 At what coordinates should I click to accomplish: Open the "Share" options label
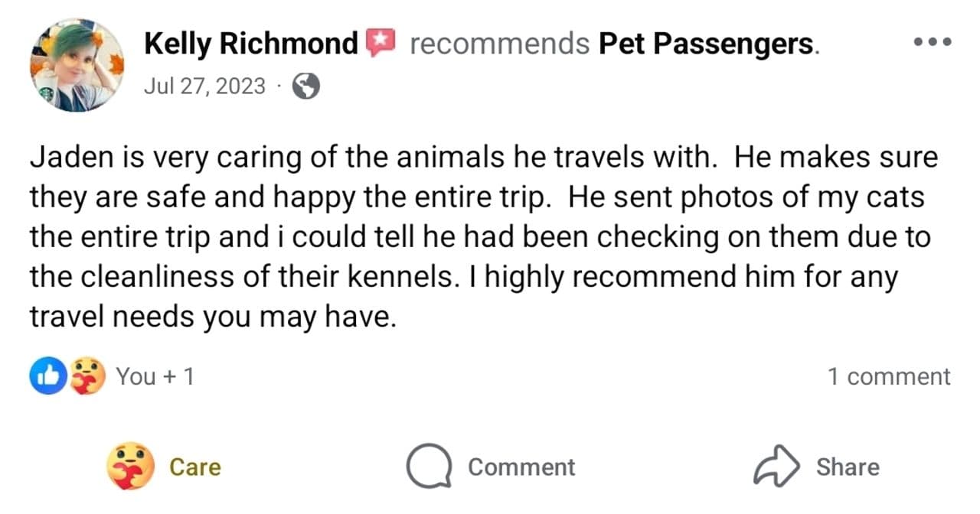click(848, 467)
